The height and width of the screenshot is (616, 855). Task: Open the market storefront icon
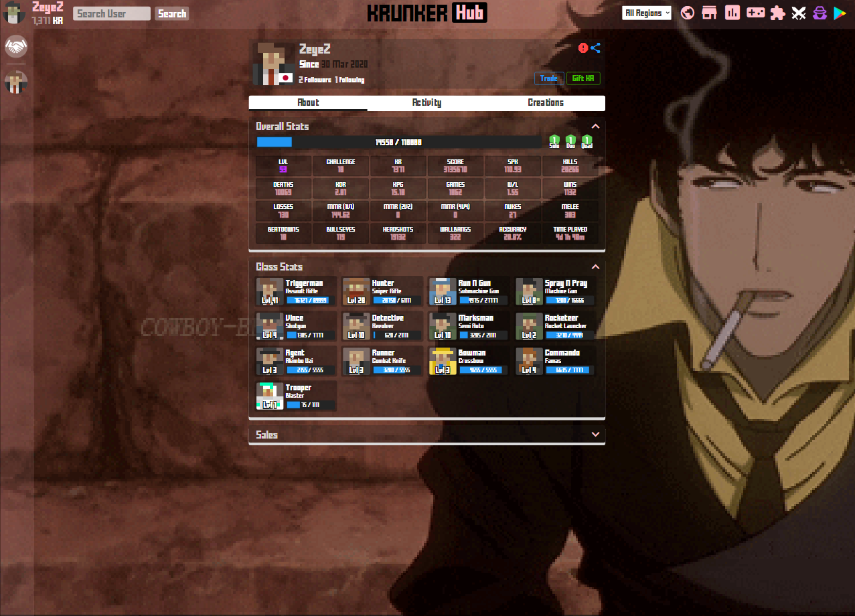[709, 13]
